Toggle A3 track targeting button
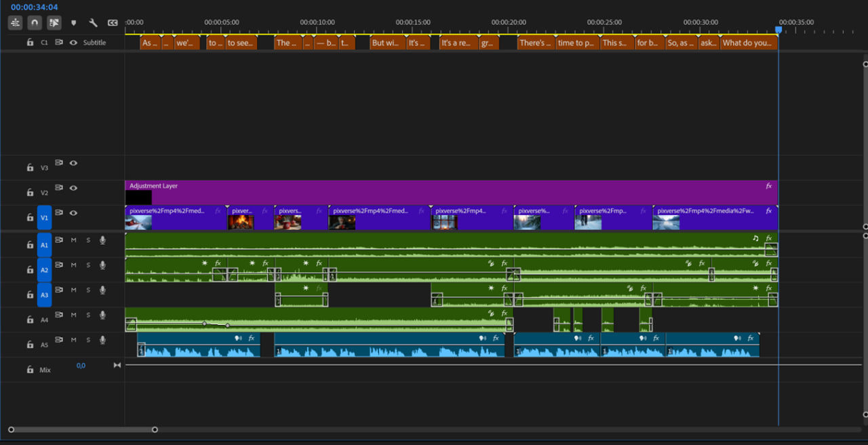The image size is (868, 445). tap(44, 295)
